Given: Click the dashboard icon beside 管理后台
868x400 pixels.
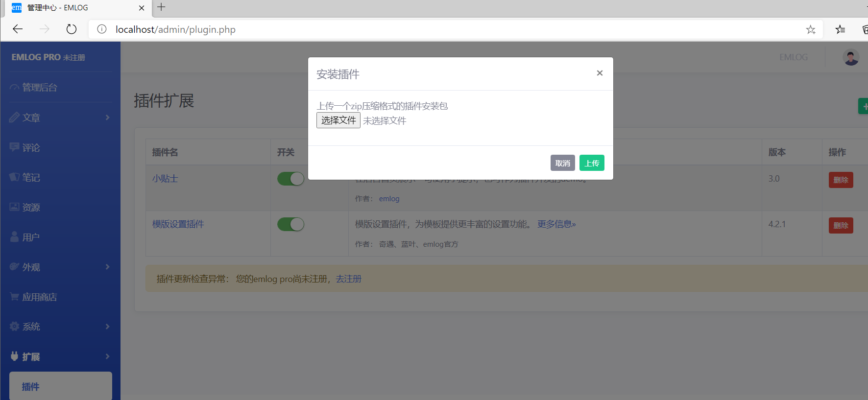Looking at the screenshot, I should (14, 88).
